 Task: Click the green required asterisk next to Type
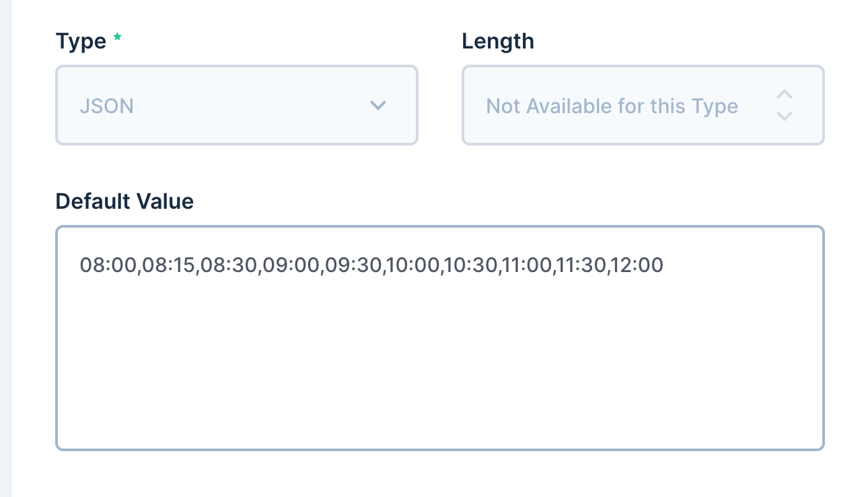(x=117, y=37)
